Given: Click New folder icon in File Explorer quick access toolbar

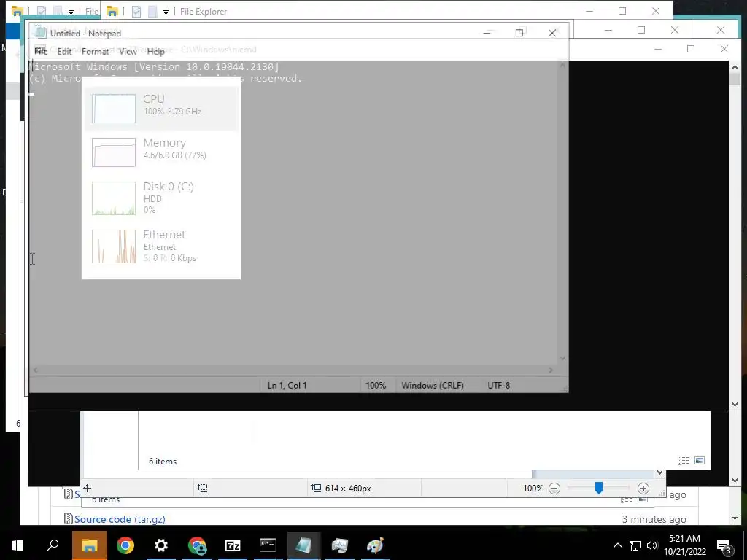Looking at the screenshot, I should (152, 11).
